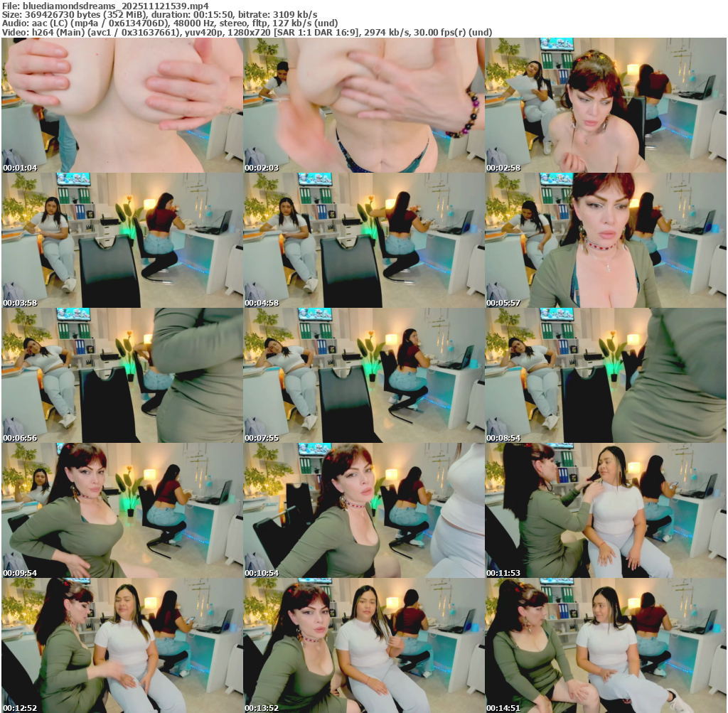Click the final 00:14:51 thumbnail
728x713 pixels.
[606, 645]
